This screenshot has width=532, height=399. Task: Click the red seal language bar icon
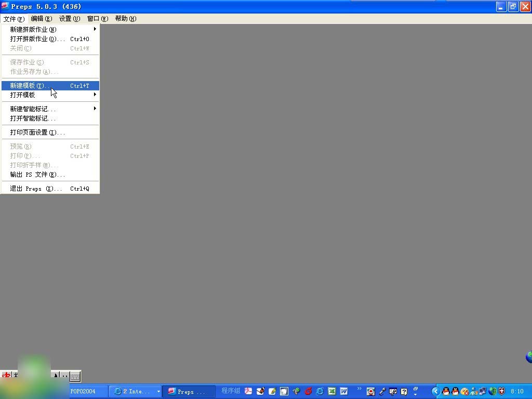(370, 392)
